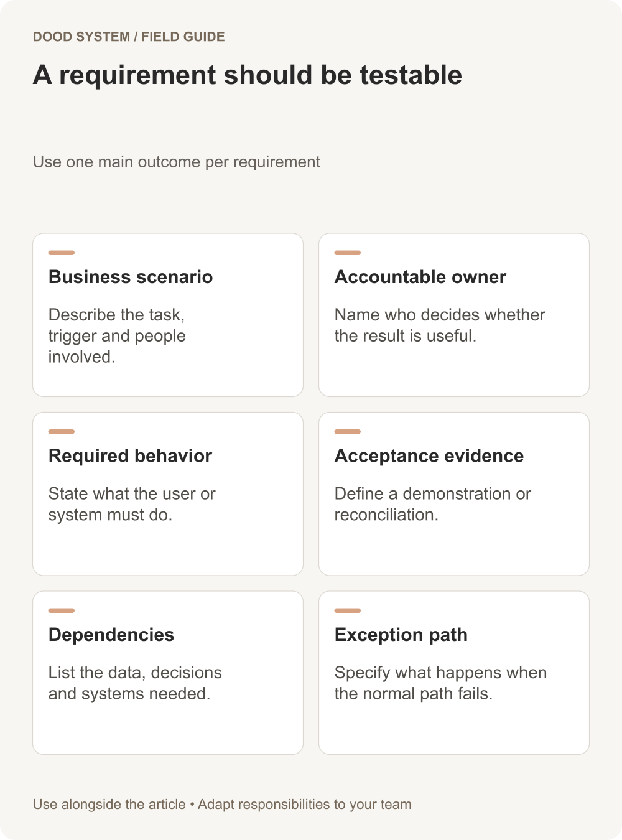Select the Accountable owner card title
622x840 pixels.
pos(420,277)
